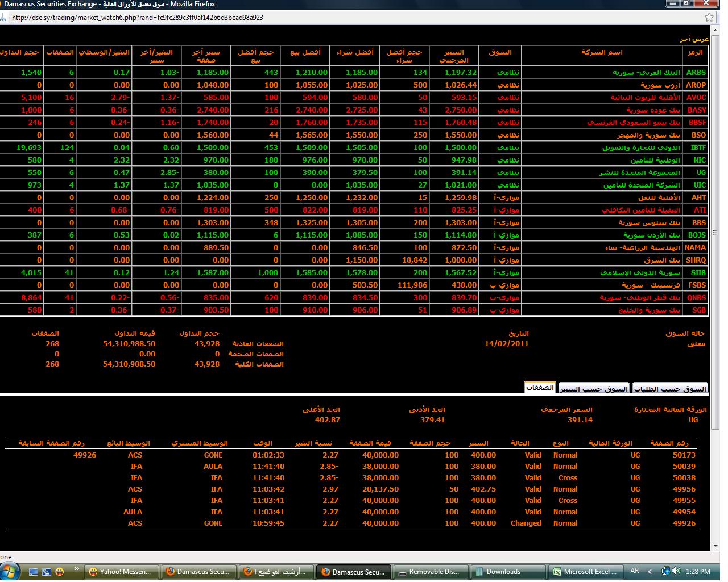Select the SGB symbol
The image size is (728, 582).
(x=699, y=310)
